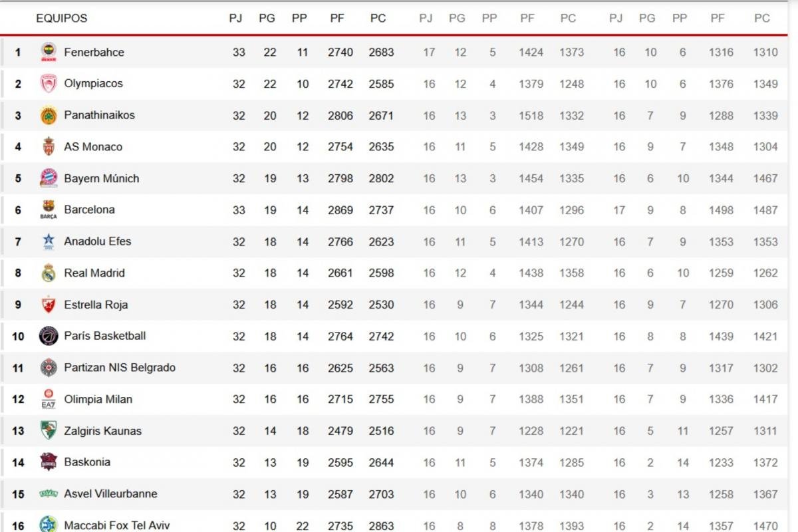This screenshot has height=532, width=798.
Task: Open the Maccabi Fox Tel Aviv link
Action: coord(116,525)
